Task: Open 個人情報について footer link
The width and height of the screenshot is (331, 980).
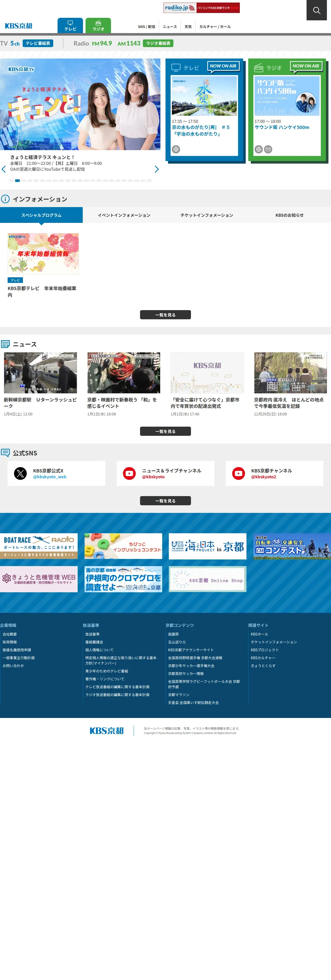Action: point(99,650)
